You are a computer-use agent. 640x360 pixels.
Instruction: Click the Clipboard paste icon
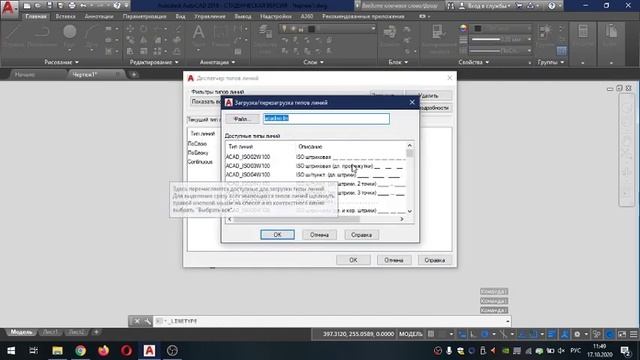coord(611,32)
